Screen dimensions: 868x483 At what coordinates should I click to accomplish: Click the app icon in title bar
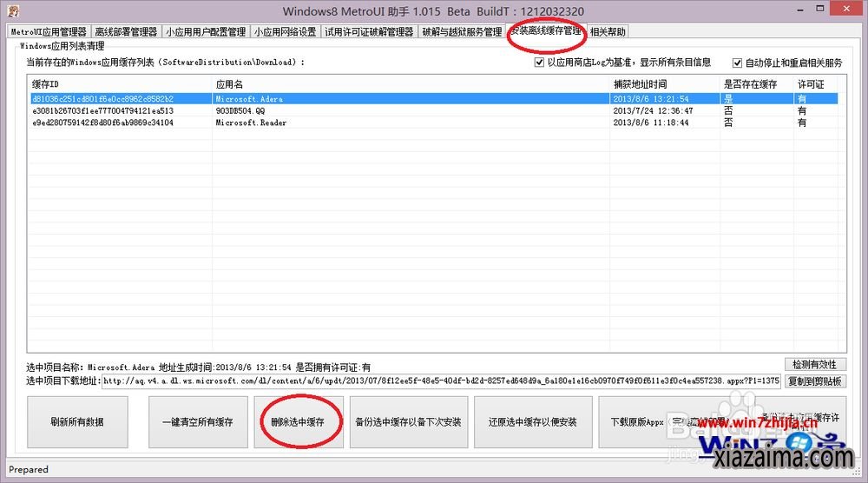[13, 10]
